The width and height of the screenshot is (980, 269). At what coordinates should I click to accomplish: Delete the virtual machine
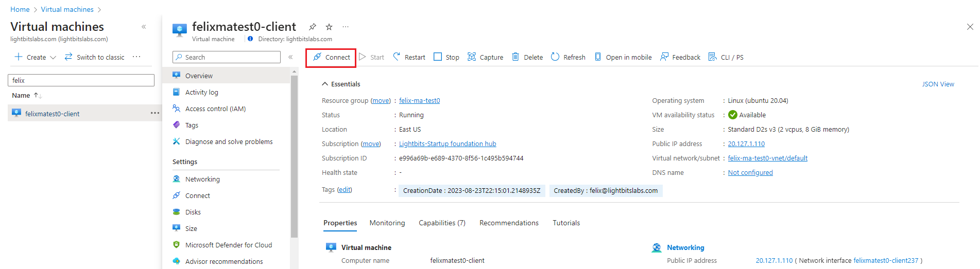click(527, 57)
